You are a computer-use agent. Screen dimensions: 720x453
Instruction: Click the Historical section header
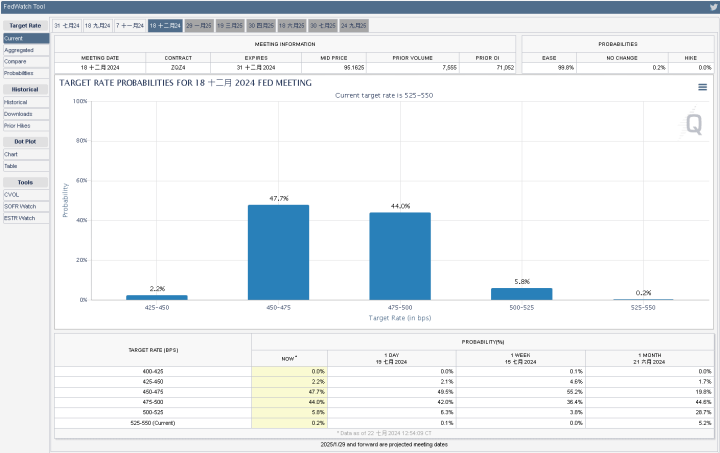pos(25,89)
